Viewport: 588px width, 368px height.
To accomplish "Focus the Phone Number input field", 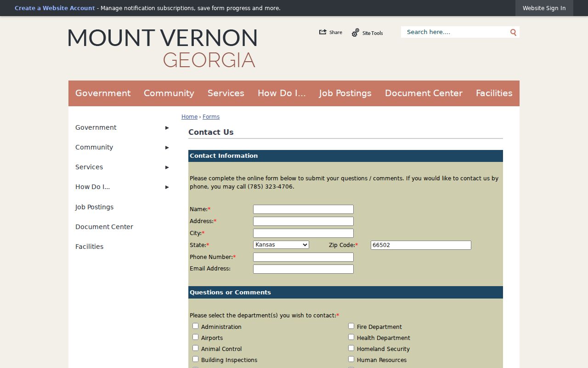I will click(x=303, y=257).
